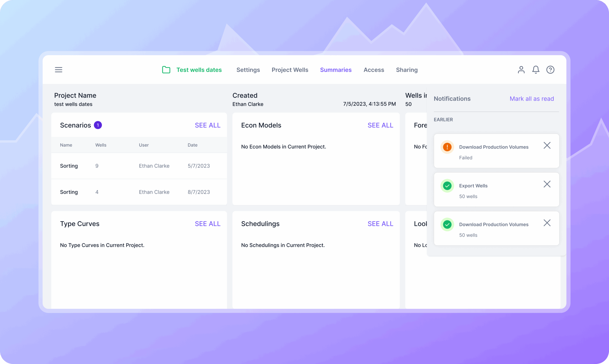Select the Summaries tab
The image size is (609, 364).
pos(336,70)
